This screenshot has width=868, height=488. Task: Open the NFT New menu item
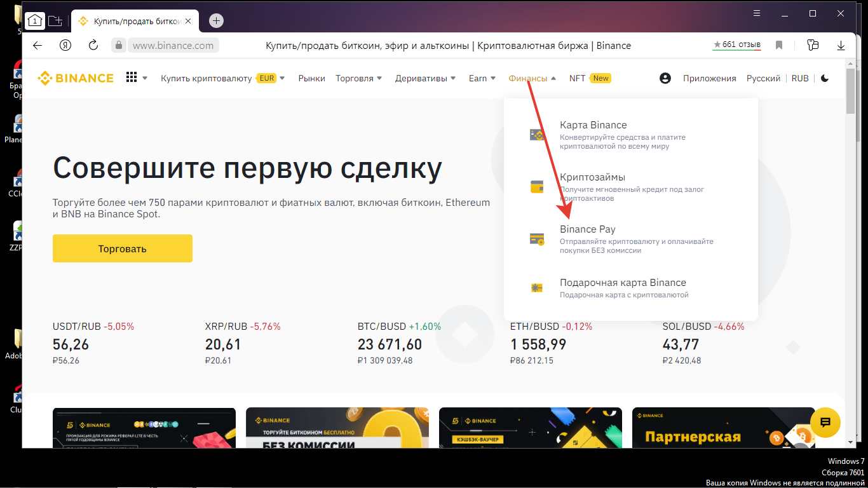[590, 78]
